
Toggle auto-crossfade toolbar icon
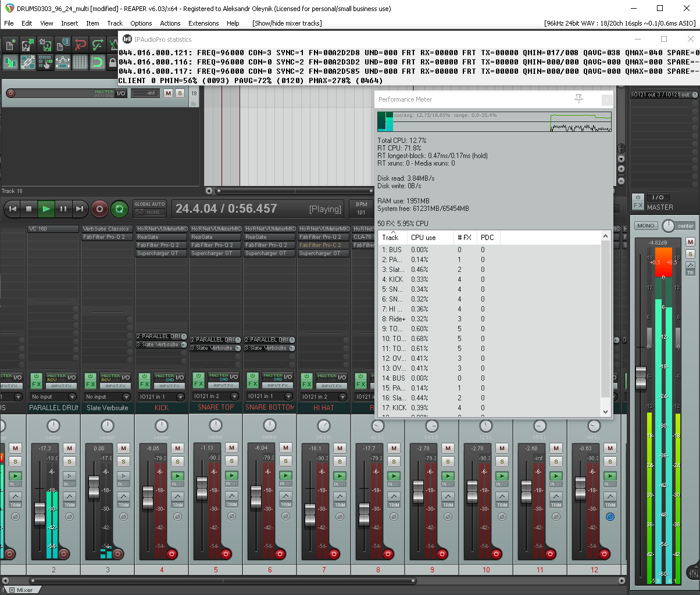click(x=10, y=63)
